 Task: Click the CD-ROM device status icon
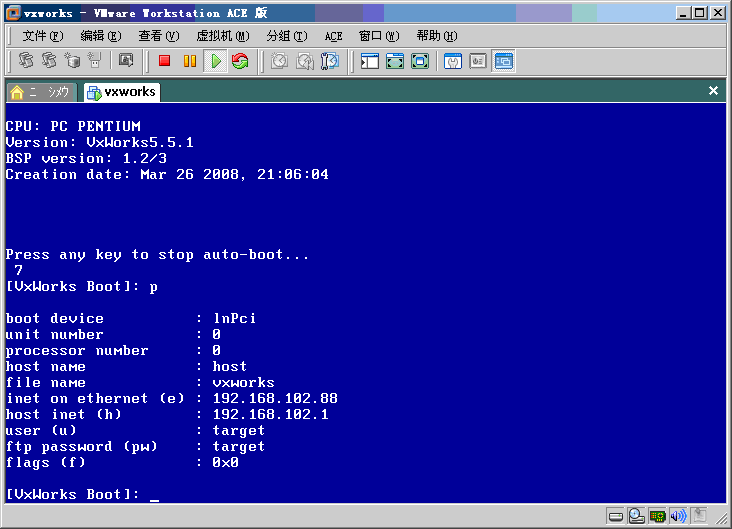click(x=637, y=516)
